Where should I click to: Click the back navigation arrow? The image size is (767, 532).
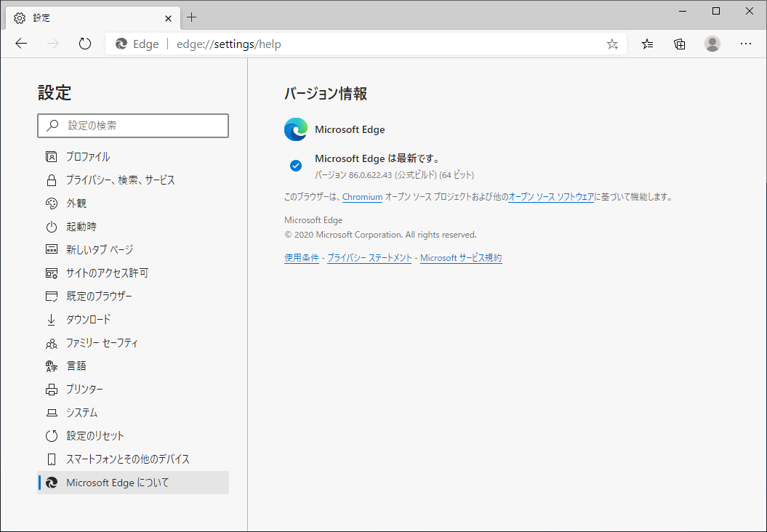(20, 44)
